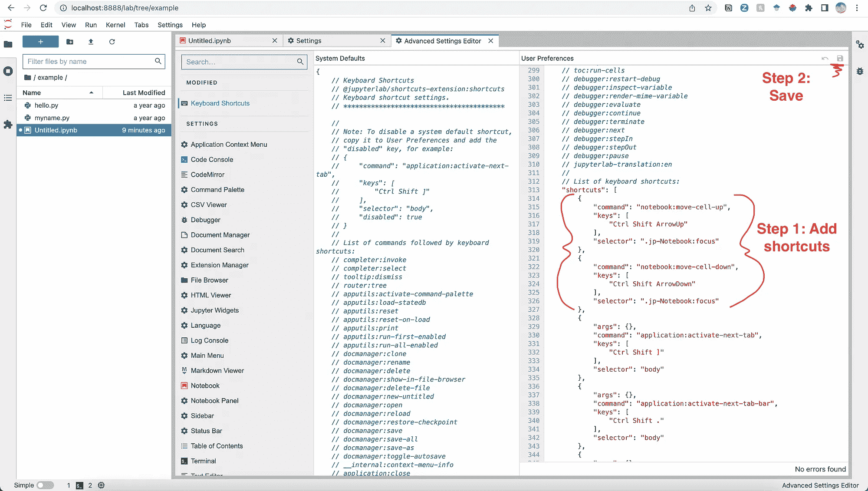
Task: Bookmark page with the browser star icon
Action: (708, 8)
